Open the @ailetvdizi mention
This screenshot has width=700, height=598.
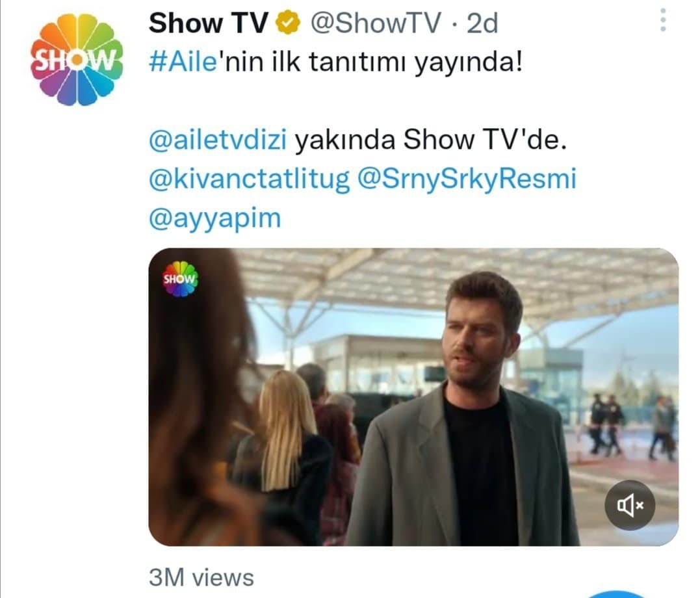tap(218, 140)
